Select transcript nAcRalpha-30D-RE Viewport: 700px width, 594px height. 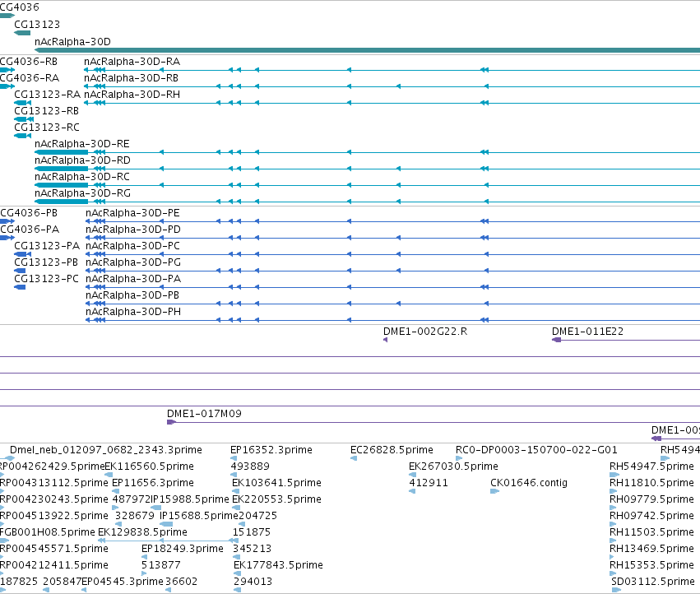82,144
